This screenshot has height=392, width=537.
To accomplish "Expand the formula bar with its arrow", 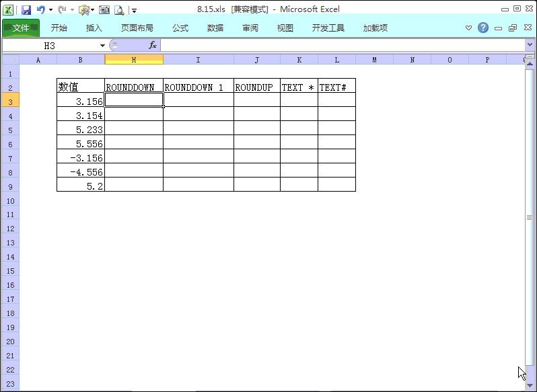I will tap(530, 45).
